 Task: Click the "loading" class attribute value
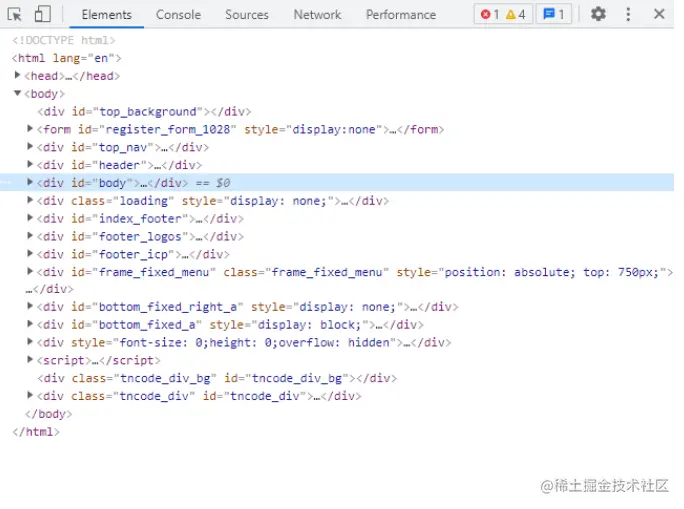144,201
